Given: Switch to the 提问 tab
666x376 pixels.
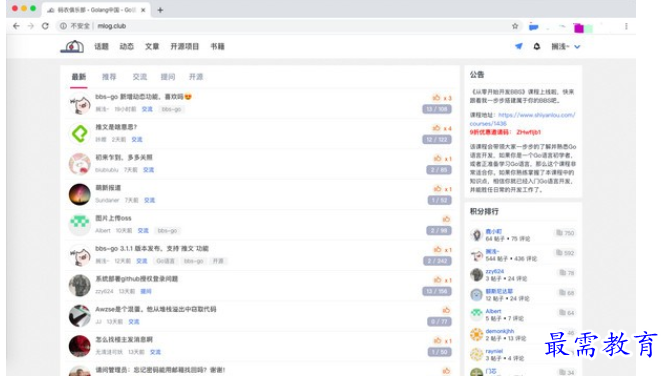Looking at the screenshot, I should pyautogui.click(x=168, y=77).
